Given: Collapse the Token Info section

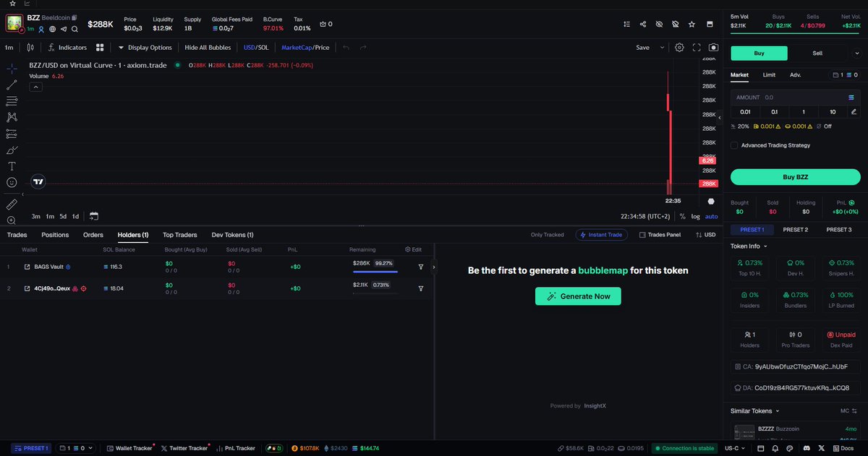Looking at the screenshot, I should (749, 246).
